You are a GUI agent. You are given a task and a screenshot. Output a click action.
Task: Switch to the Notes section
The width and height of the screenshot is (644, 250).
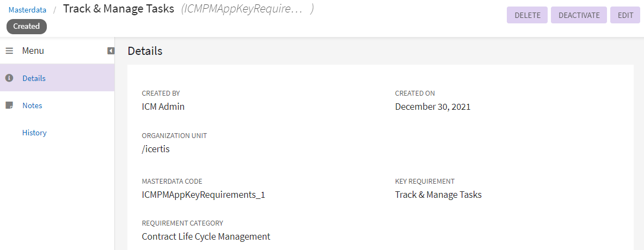(x=32, y=105)
